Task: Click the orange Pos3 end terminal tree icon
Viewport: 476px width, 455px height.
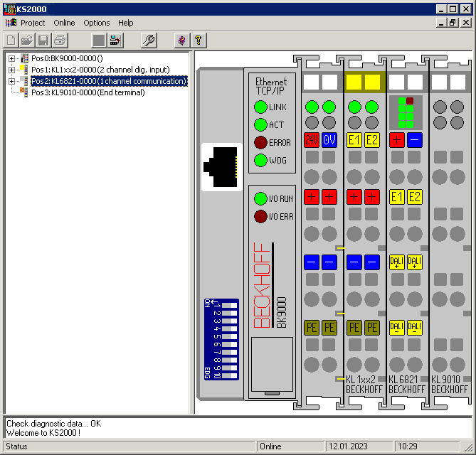Action: pyautogui.click(x=24, y=92)
